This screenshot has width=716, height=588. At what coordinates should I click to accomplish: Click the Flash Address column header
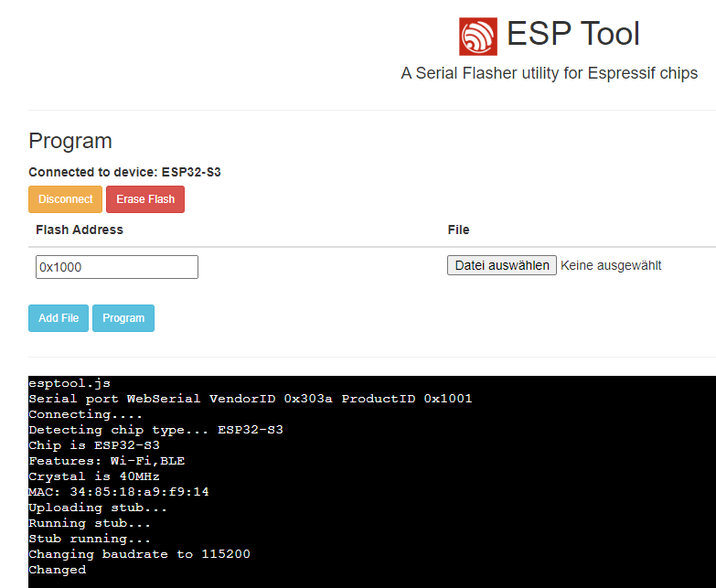80,230
